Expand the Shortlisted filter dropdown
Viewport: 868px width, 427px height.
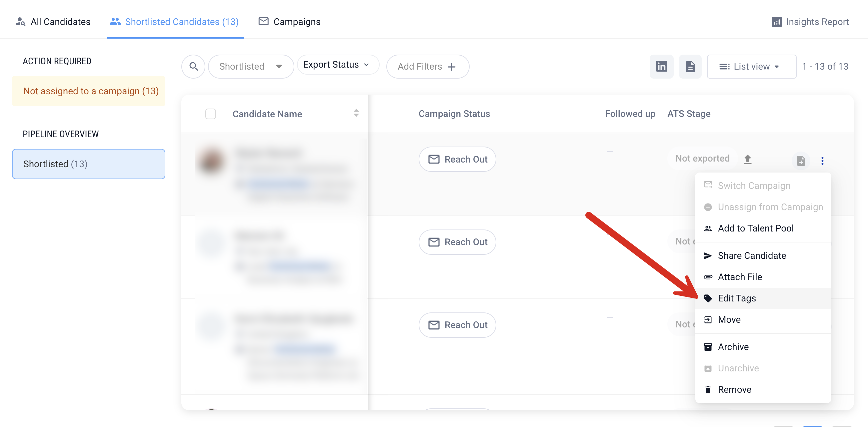pyautogui.click(x=251, y=66)
